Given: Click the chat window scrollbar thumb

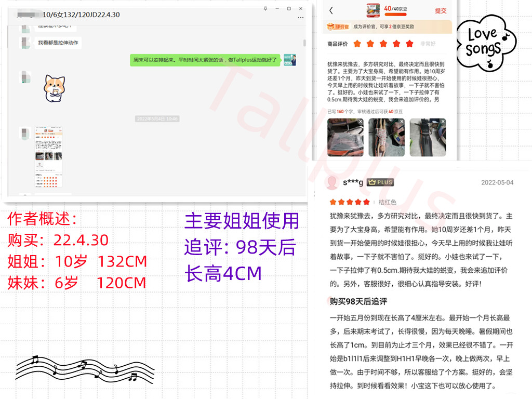Looking at the screenshot, I should pos(304,43).
